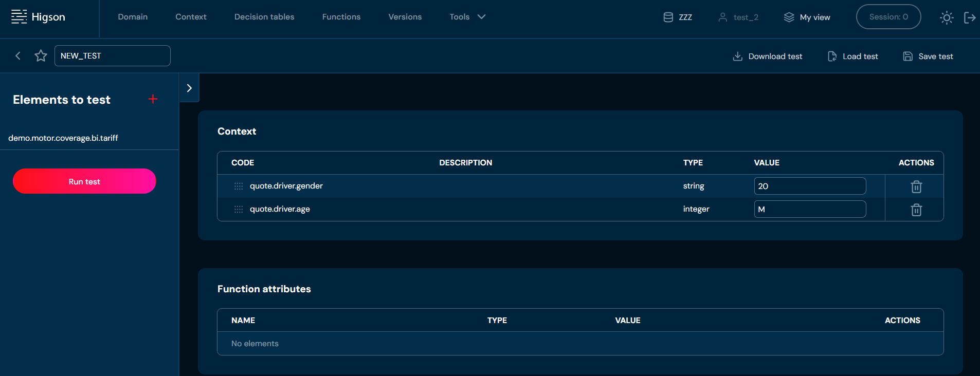This screenshot has width=980, height=376.
Task: Click the back arrow icon
Action: point(18,55)
